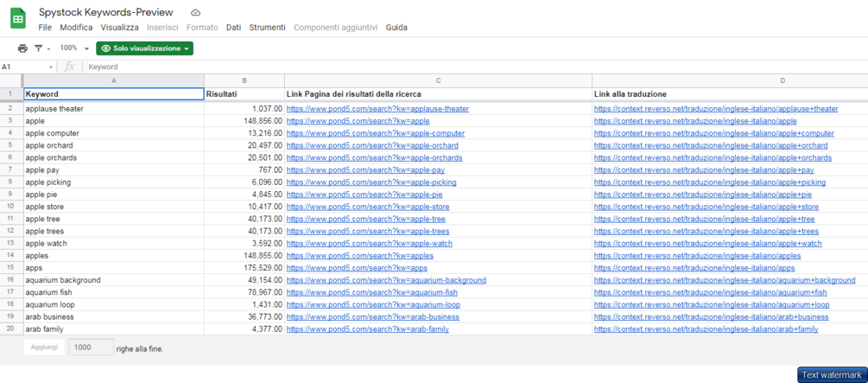This screenshot has width=868, height=383.
Task: Open the pond5 apple-computer search link
Action: pyautogui.click(x=376, y=134)
